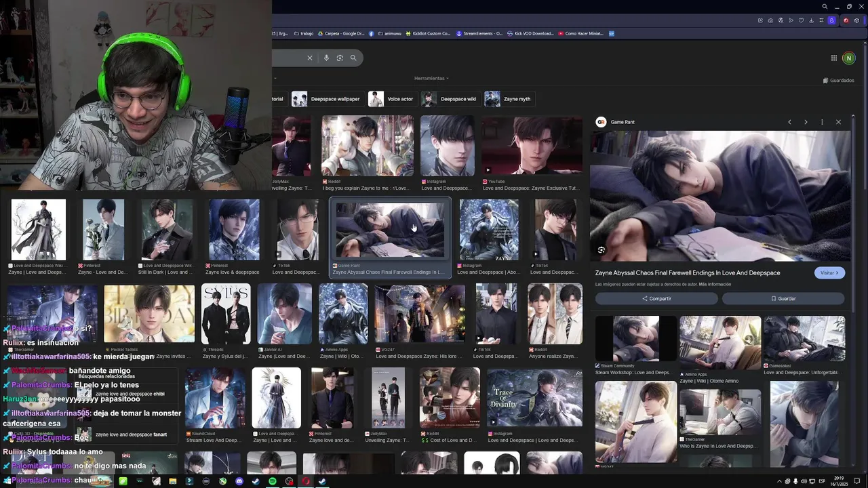
Task: Open the animuwu bookmarks folder
Action: (389, 33)
